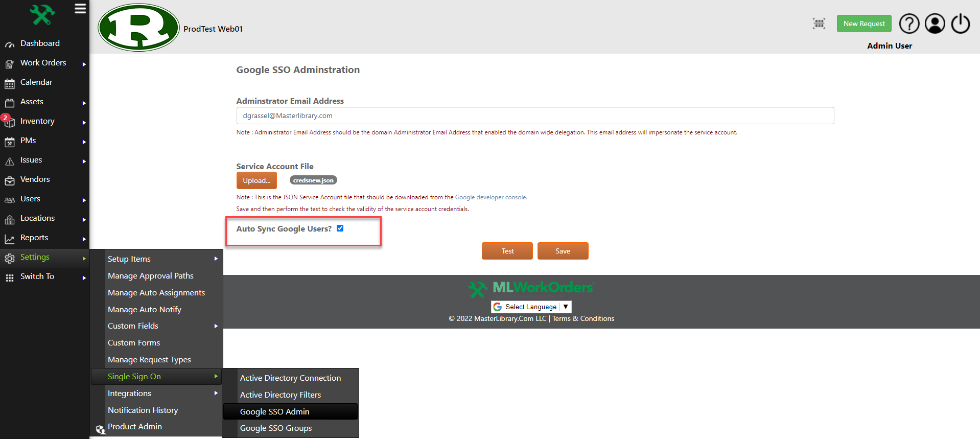Expand the Integrations submenu arrow
Image resolution: width=980 pixels, height=439 pixels.
point(216,393)
